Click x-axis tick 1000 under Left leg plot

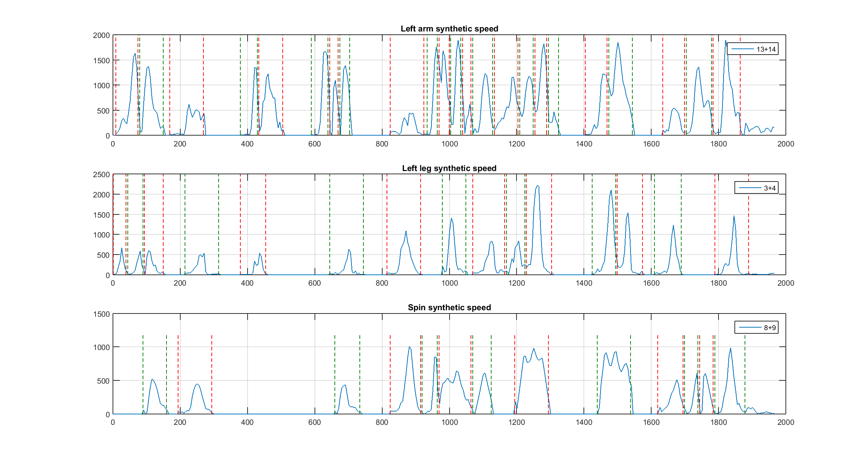click(449, 283)
